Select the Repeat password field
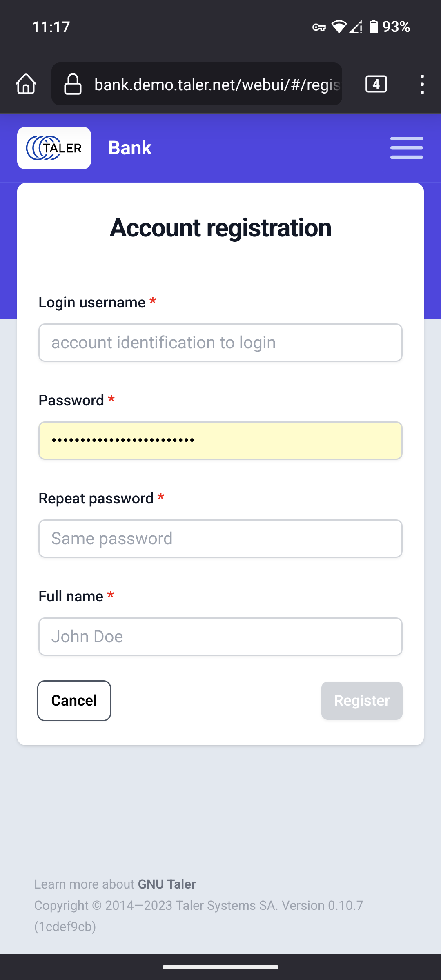The width and height of the screenshot is (441, 980). tap(220, 539)
